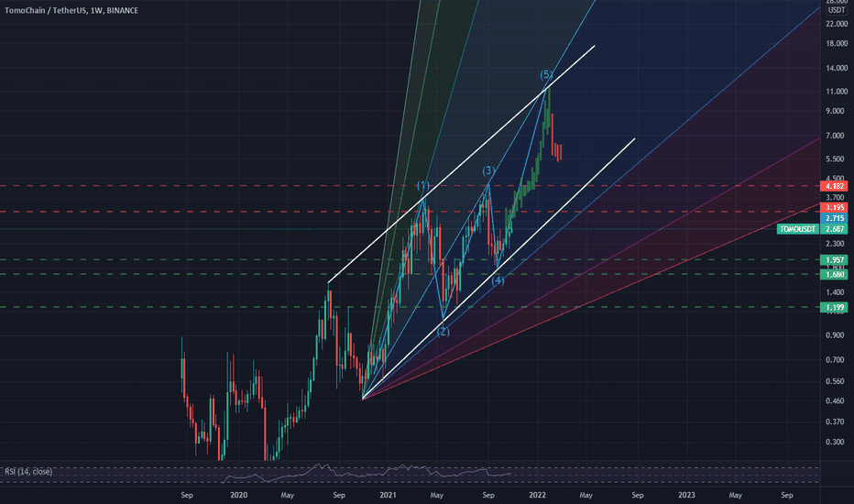Click the 11.000 price axis value
This screenshot has height=504, width=854.
coord(837,92)
